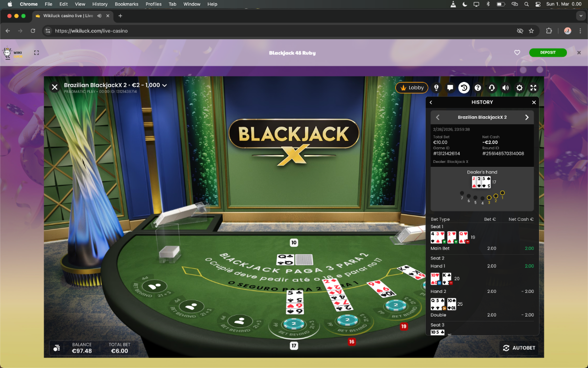Open game settings gear icon
Screen dimensions: 588x368
point(519,88)
